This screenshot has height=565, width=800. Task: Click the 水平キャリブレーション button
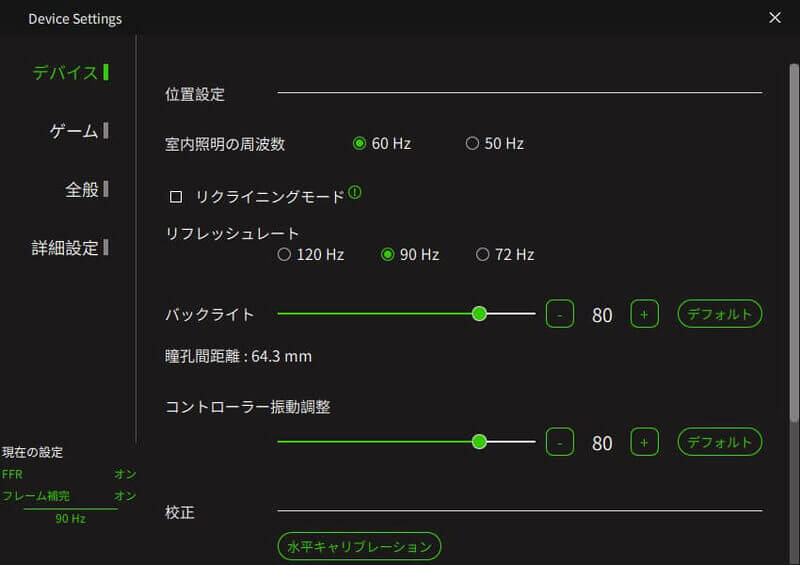(359, 546)
